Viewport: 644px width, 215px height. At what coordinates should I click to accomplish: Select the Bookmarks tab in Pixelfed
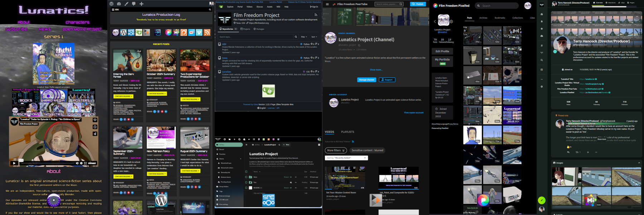coord(500,18)
